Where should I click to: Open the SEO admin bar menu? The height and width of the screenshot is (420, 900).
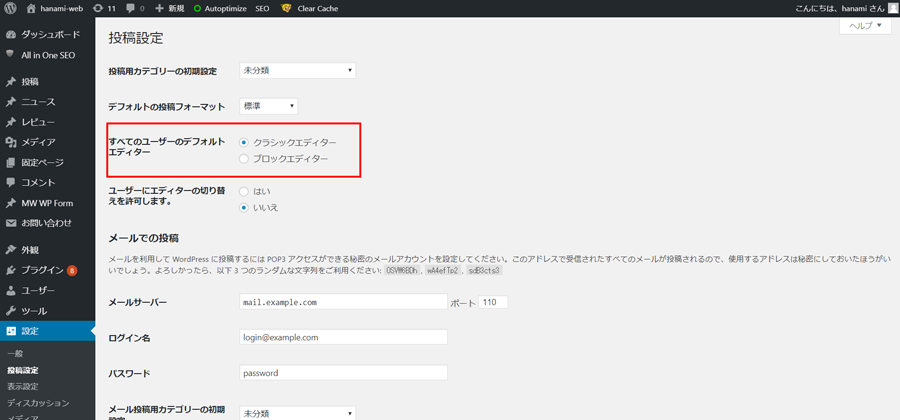pos(262,9)
